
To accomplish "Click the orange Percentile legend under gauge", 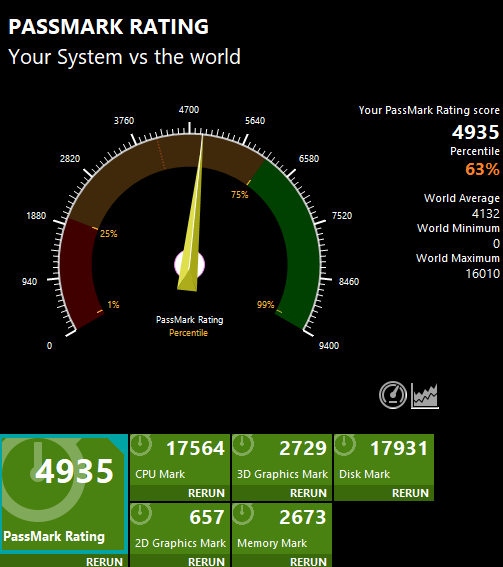I will point(188,333).
